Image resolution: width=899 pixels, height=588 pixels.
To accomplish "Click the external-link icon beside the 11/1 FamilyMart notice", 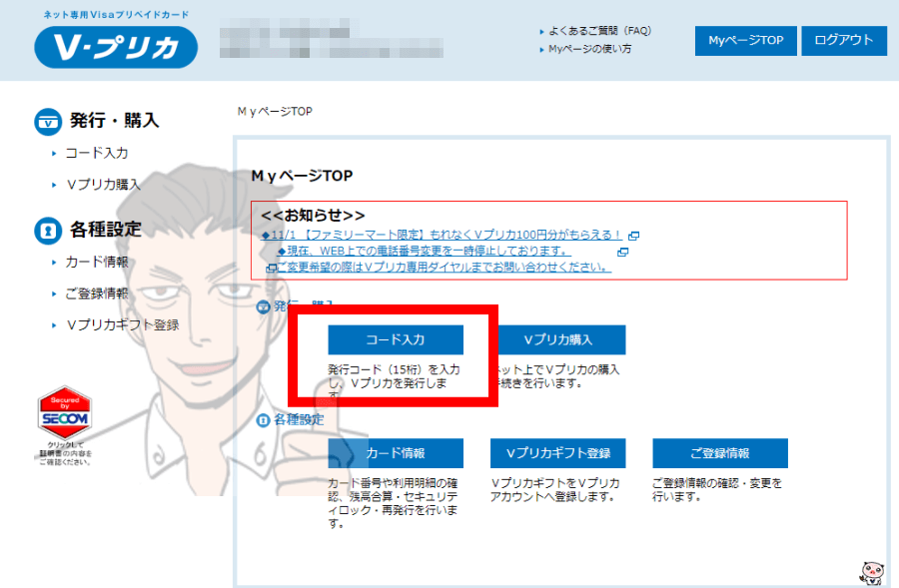I will pyautogui.click(x=633, y=236).
